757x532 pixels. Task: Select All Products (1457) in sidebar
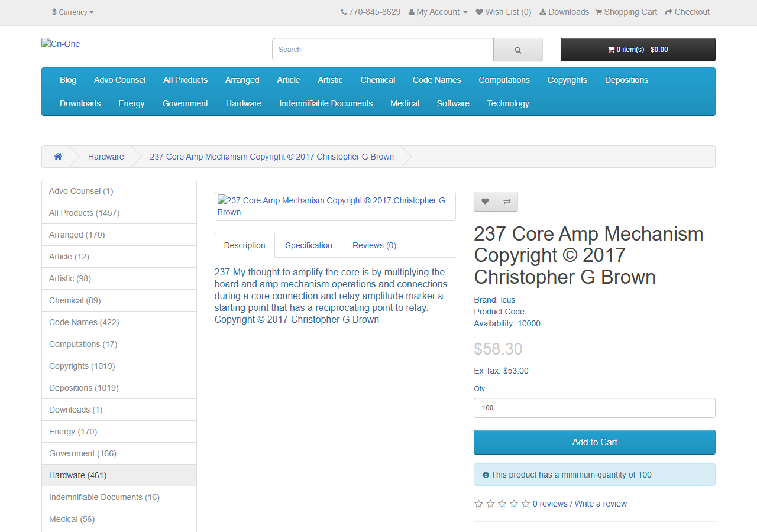[119, 213]
